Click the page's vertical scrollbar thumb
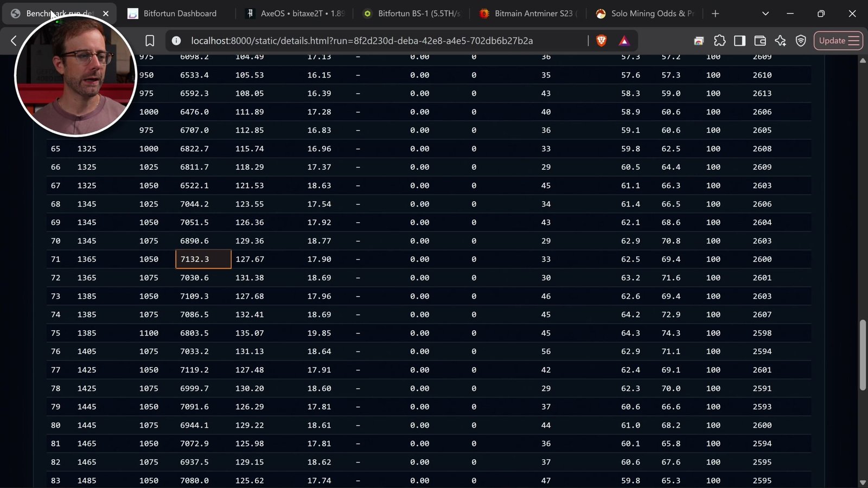 pyautogui.click(x=863, y=355)
